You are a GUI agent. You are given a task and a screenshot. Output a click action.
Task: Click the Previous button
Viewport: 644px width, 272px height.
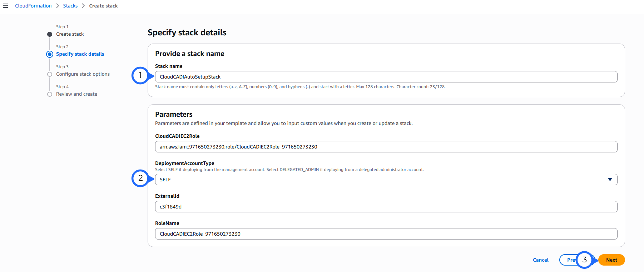coord(569,260)
